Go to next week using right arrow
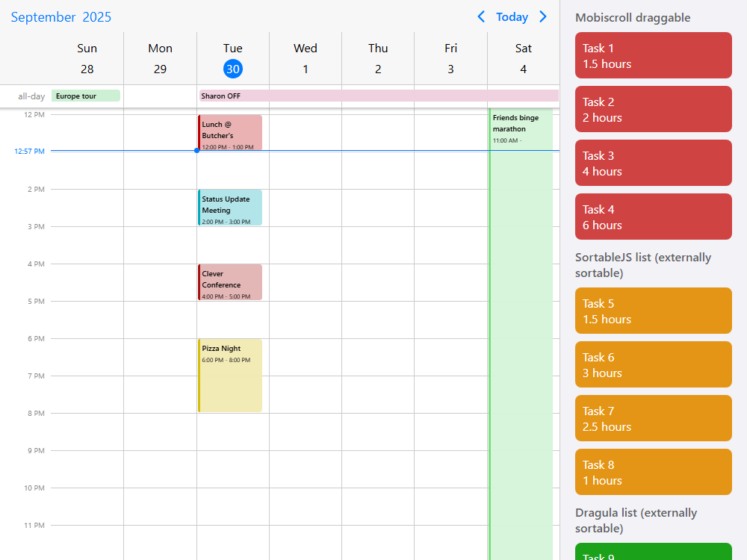 pyautogui.click(x=543, y=16)
